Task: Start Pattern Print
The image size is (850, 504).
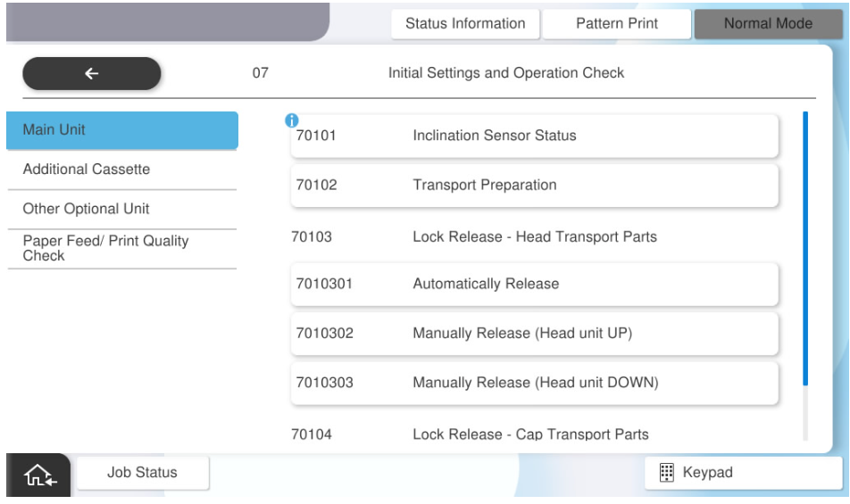Action: 616,24
